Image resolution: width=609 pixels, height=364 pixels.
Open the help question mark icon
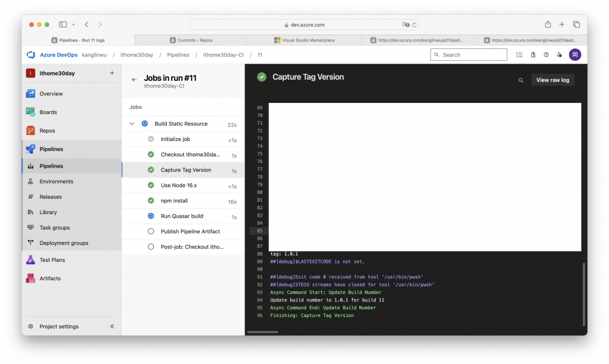coord(546,55)
